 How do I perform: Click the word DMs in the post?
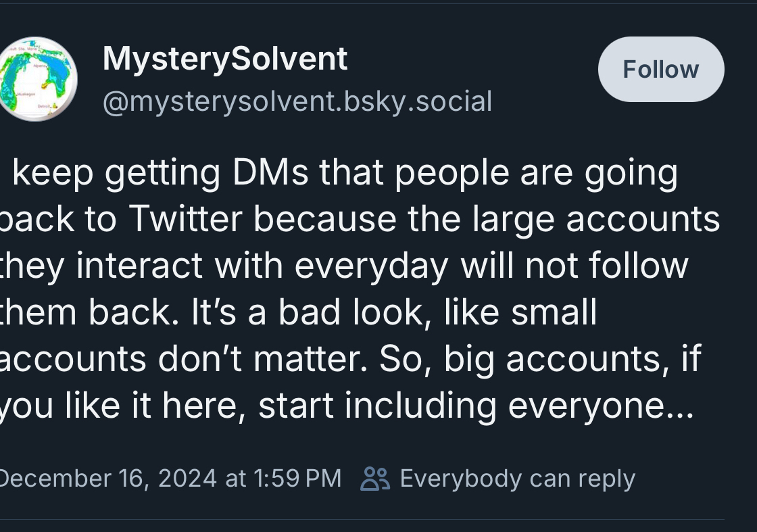coord(269,173)
